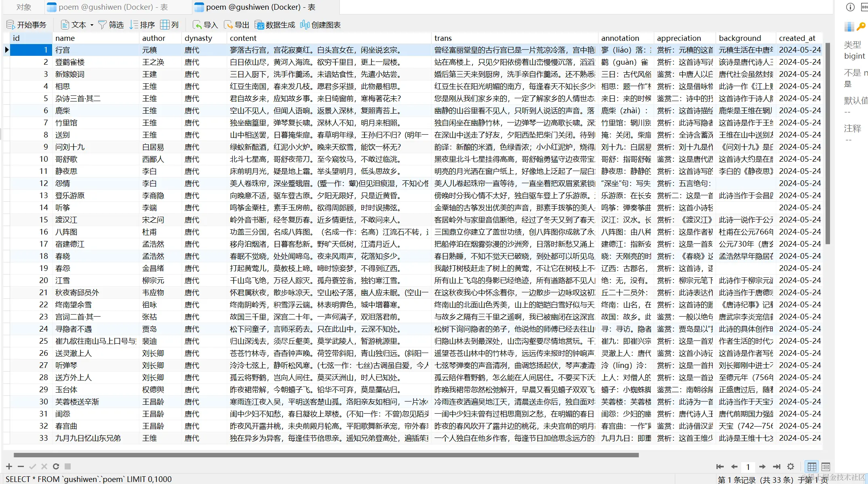
Task: Click 开始事务 begin transaction button
Action: (26, 25)
